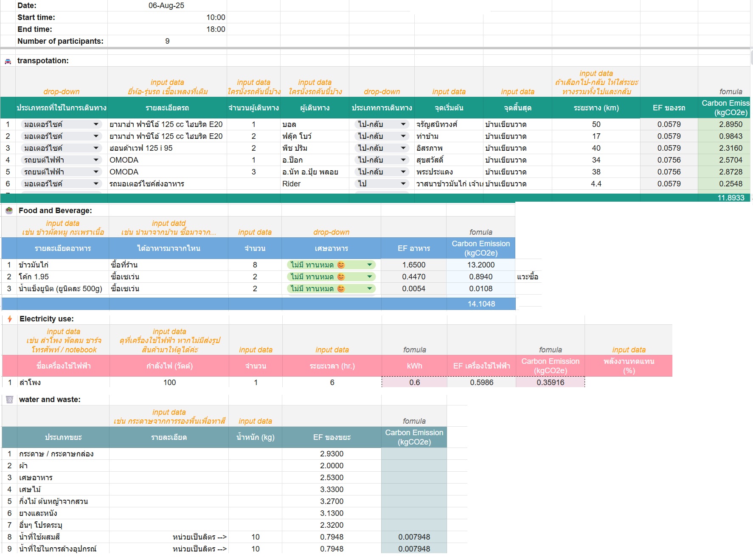The height and width of the screenshot is (560, 753).
Task: Open ไป-กลับ dropdown in the พระประแดง row
Action: tap(403, 172)
